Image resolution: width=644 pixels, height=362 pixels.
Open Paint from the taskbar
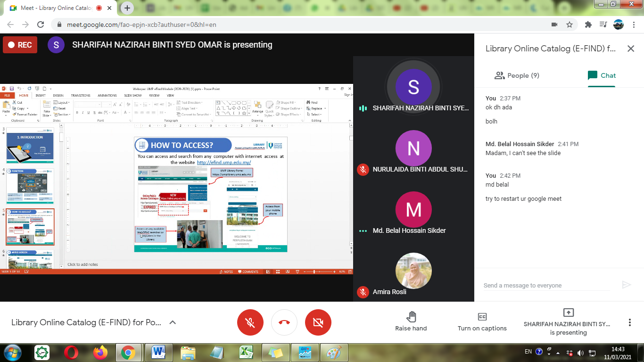coord(334,353)
